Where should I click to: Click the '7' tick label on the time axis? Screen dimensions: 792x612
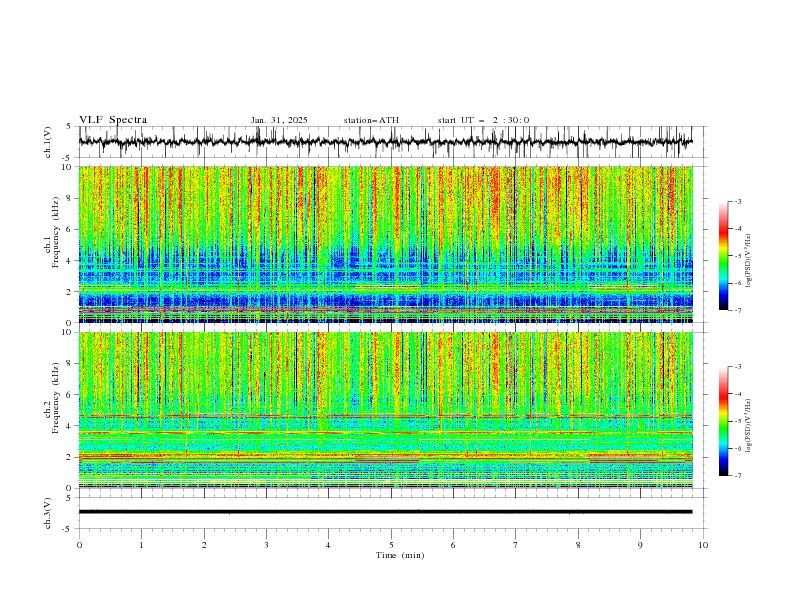click(516, 545)
